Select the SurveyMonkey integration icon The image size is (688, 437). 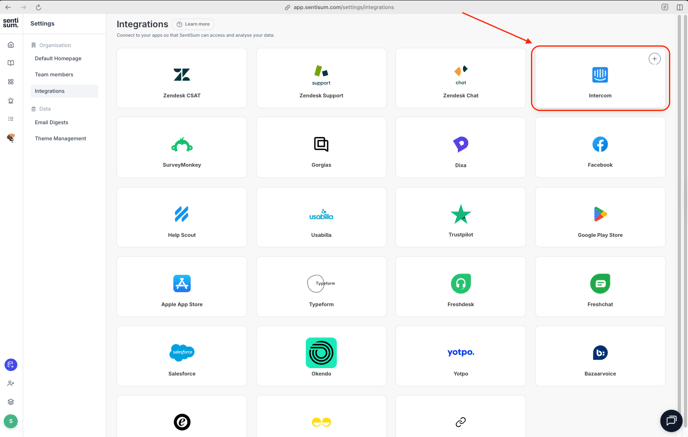(x=182, y=145)
